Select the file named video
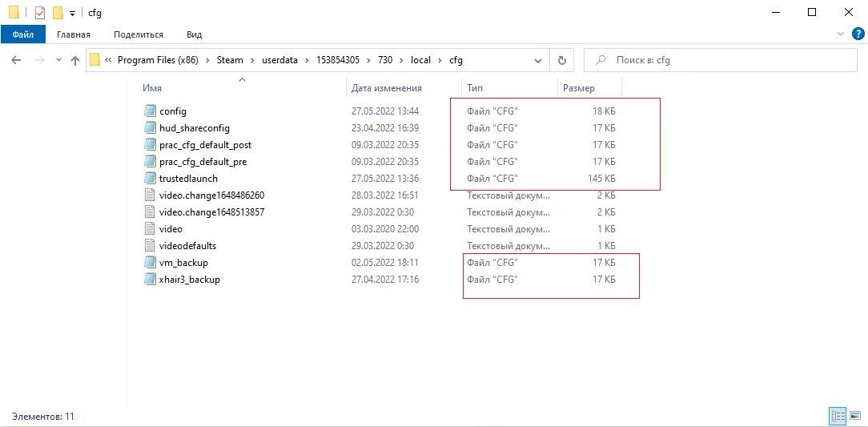The height and width of the screenshot is (427, 868). pyautogui.click(x=171, y=229)
